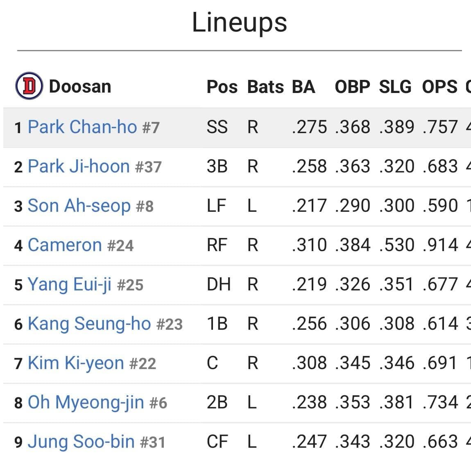Click the BA column header
Screen dimensions: 471x476
303,87
